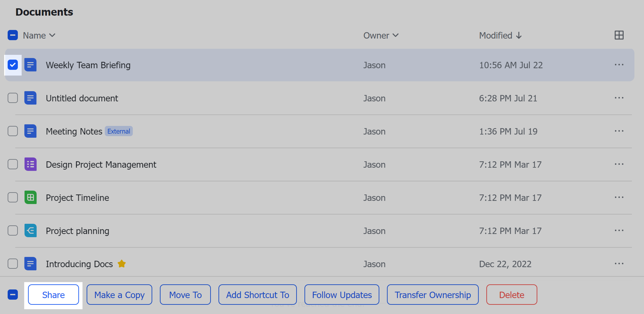
Task: Open more options for Introducing Docs
Action: [619, 264]
